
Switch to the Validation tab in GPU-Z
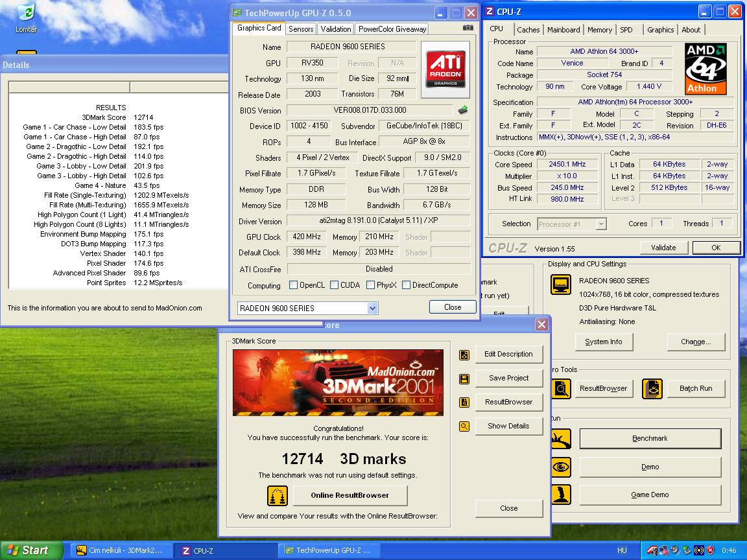pos(336,29)
